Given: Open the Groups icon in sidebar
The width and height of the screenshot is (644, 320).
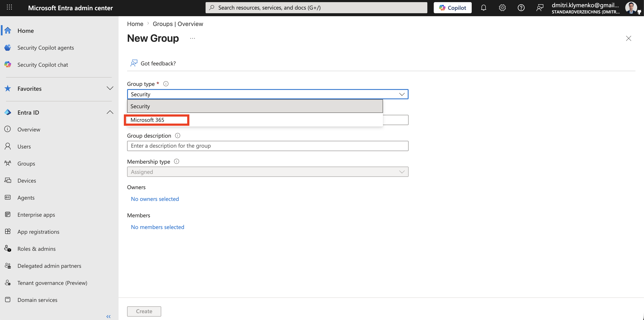Looking at the screenshot, I should click(x=8, y=163).
